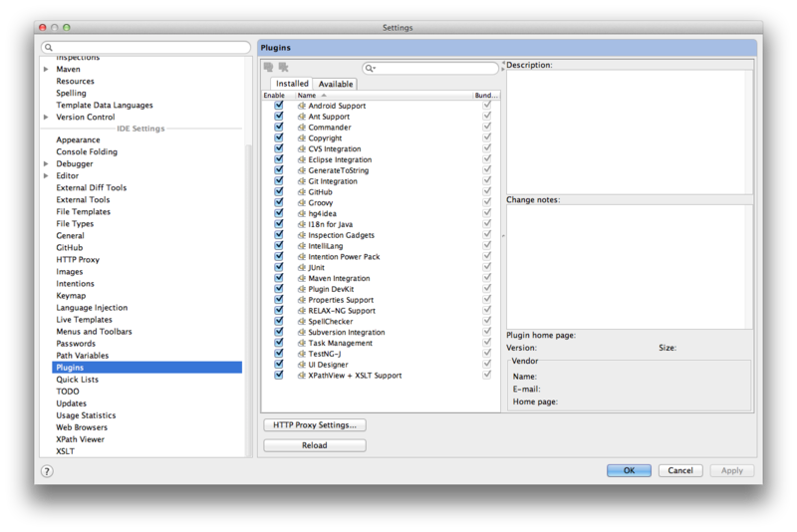Click the GenerateToString plugin icon

pyautogui.click(x=302, y=170)
